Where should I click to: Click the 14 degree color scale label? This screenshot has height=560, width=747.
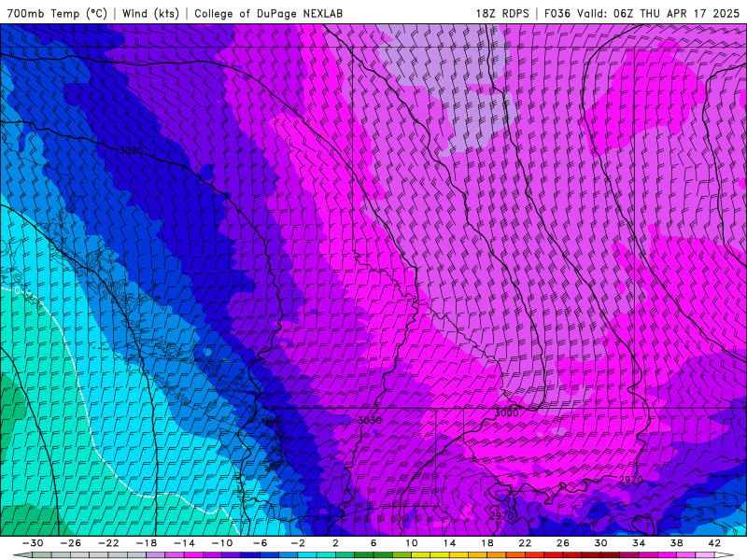[449, 543]
